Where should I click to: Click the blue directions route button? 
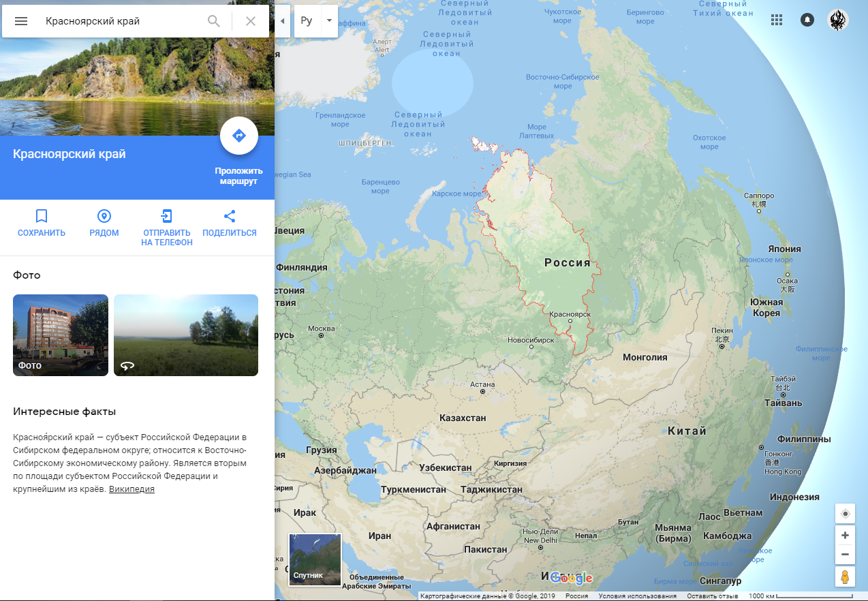click(x=239, y=136)
